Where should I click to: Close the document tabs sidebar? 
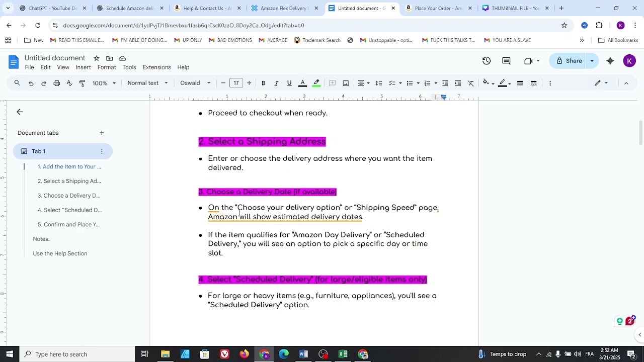[20, 112]
